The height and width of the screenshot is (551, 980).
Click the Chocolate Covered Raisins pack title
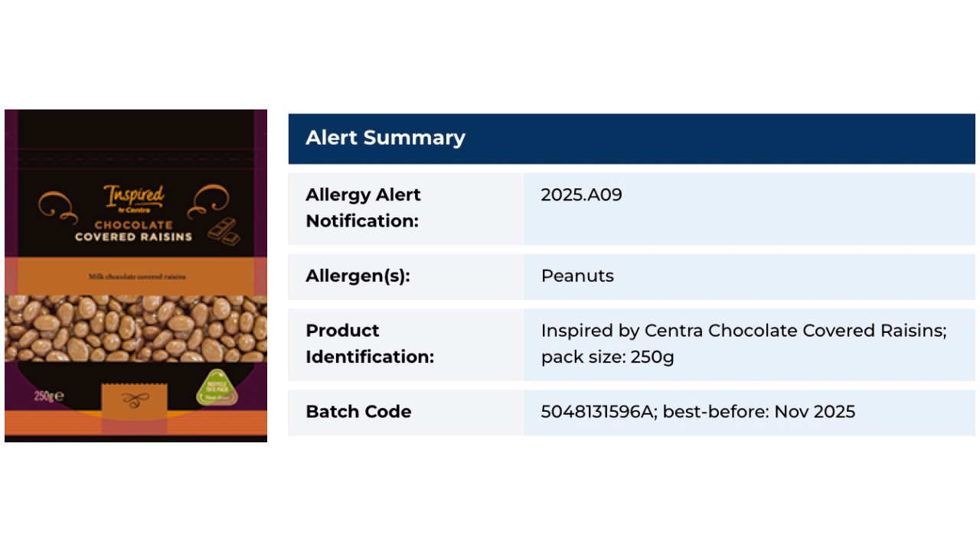pyautogui.click(x=133, y=231)
